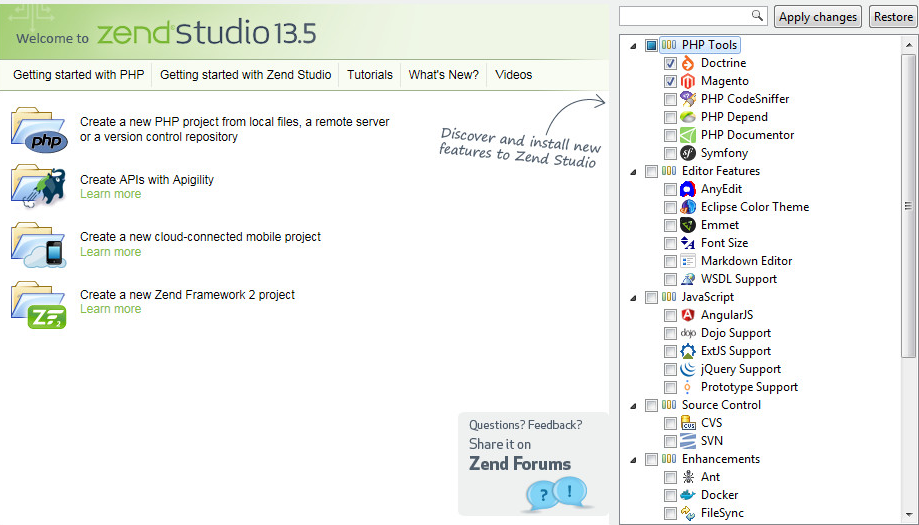Click the PHP Documentor icon
This screenshot has height=525, width=919.
687,135
